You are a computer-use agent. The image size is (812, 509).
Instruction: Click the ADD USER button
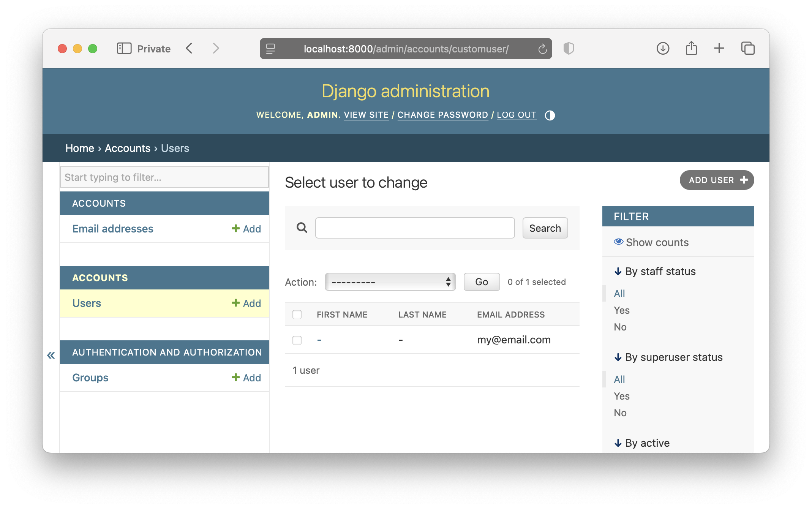(x=716, y=180)
